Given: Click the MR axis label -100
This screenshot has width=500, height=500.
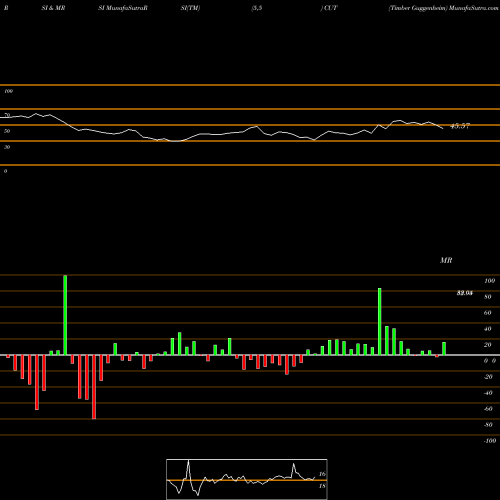Looking at the screenshot, I should click(x=490, y=441).
